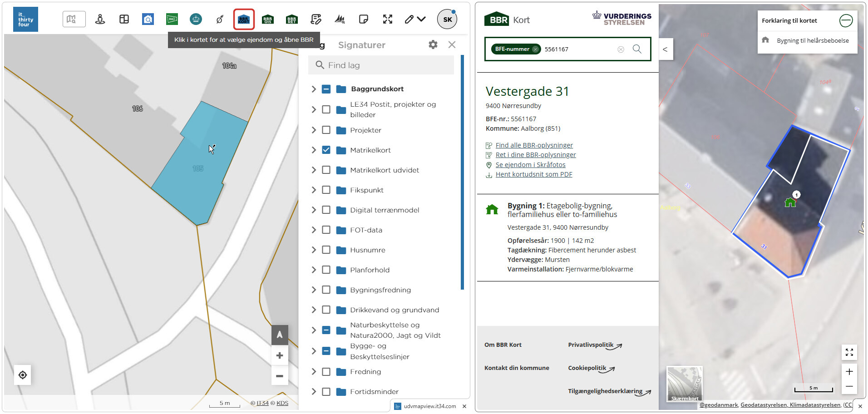Open the sailing ship search tool

(340, 19)
